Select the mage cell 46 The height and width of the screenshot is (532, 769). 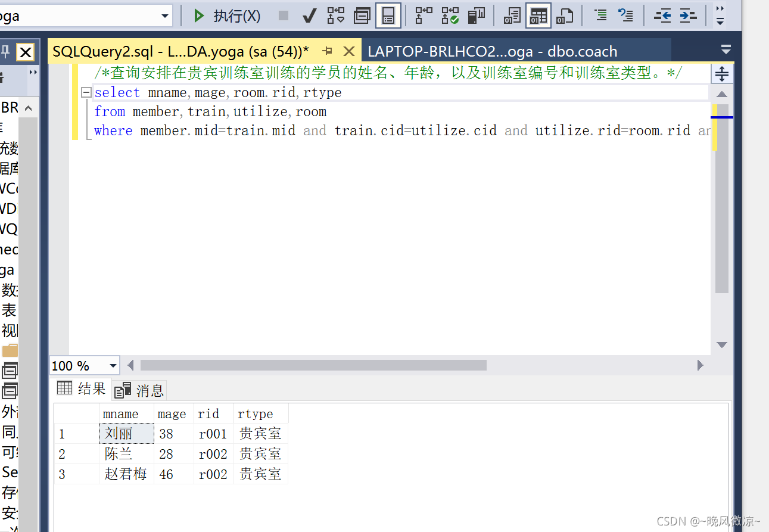tap(174, 474)
